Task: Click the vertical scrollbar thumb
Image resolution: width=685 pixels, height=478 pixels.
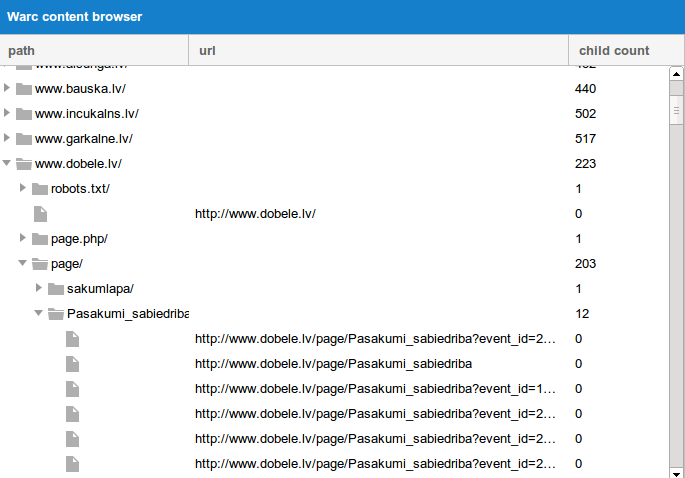Action: tap(676, 110)
